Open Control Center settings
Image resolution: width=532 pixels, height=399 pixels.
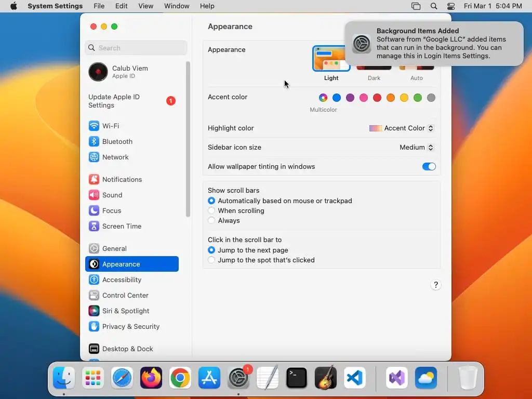pos(131,296)
